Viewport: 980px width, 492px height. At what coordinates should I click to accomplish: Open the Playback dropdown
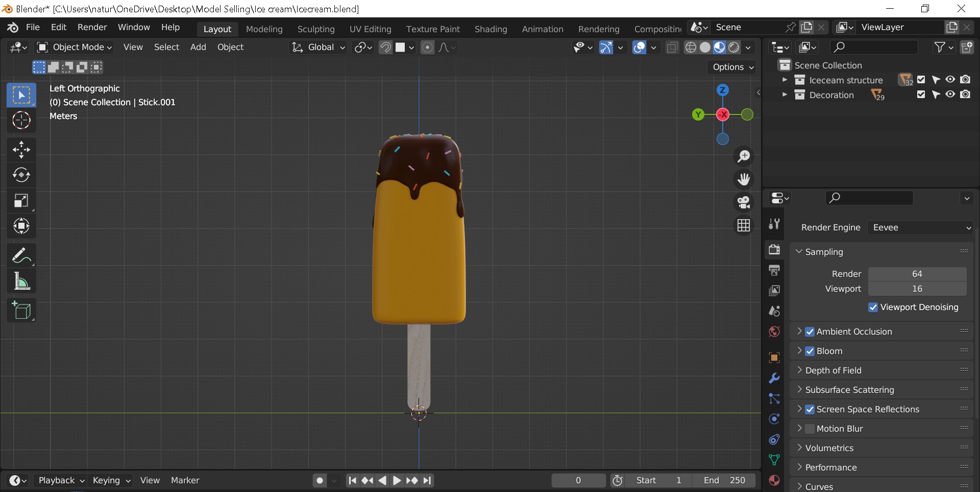(x=61, y=480)
